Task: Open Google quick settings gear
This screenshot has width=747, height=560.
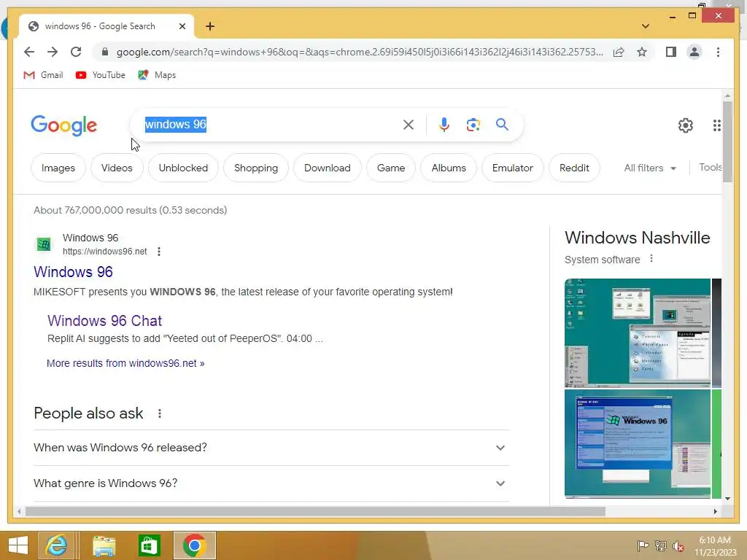Action: [686, 125]
